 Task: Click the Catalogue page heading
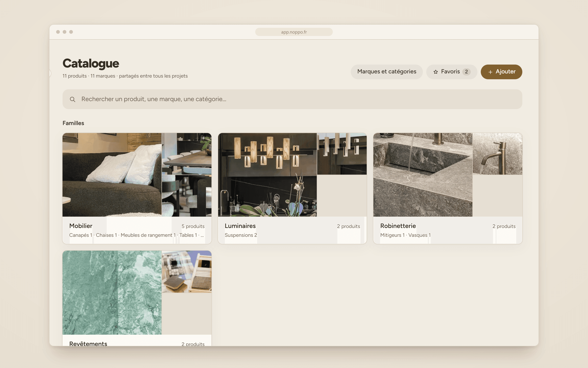tap(91, 63)
